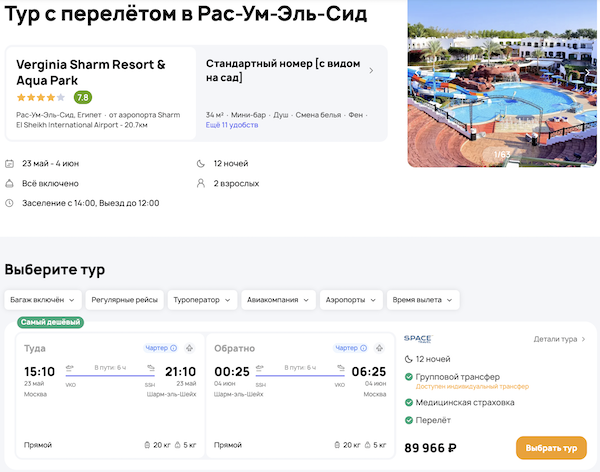Open the Детали тура link
600x472 pixels.
pos(559,339)
